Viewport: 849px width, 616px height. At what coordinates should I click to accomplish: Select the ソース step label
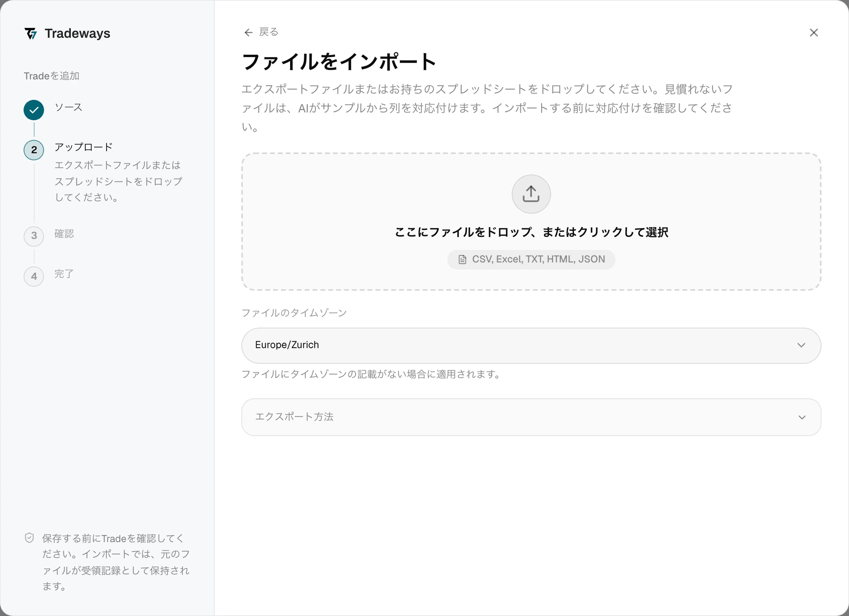click(x=69, y=107)
